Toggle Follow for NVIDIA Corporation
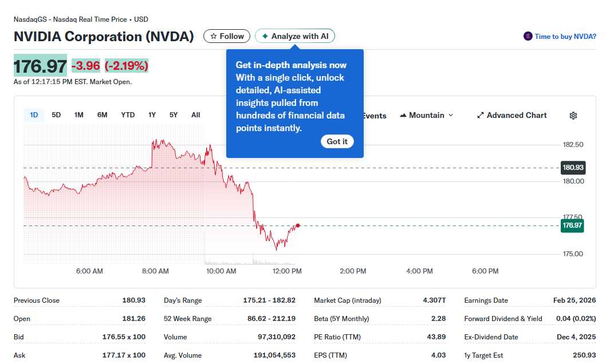Screen dimensions: 610x364 point(226,35)
